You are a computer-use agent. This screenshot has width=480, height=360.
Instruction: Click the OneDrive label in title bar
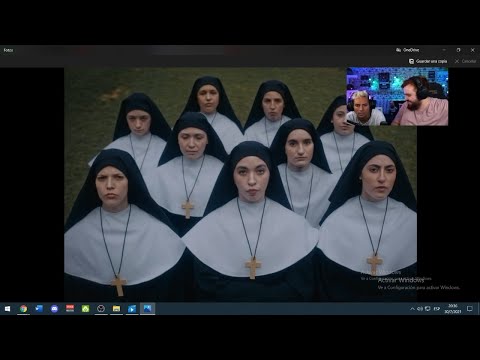coord(411,50)
